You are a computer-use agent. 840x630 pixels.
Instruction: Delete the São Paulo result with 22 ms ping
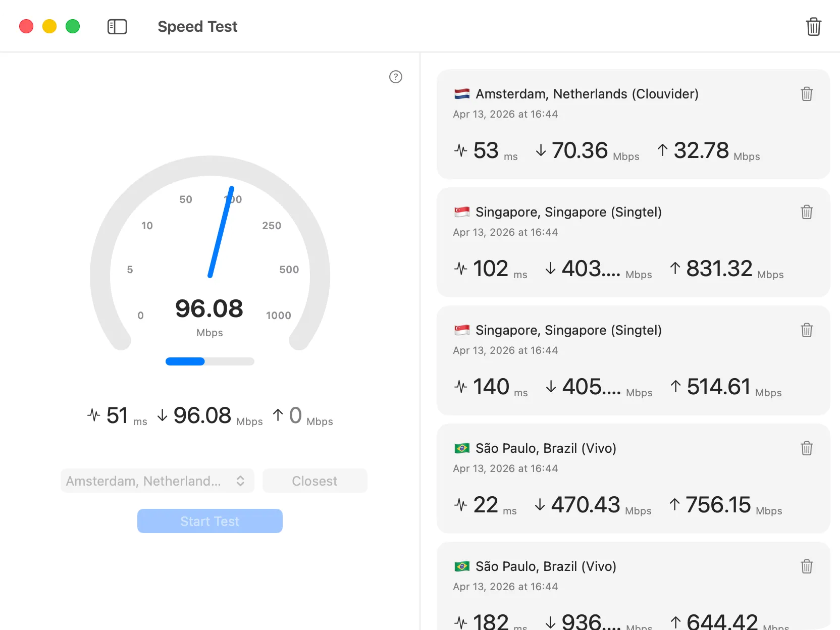pos(806,448)
